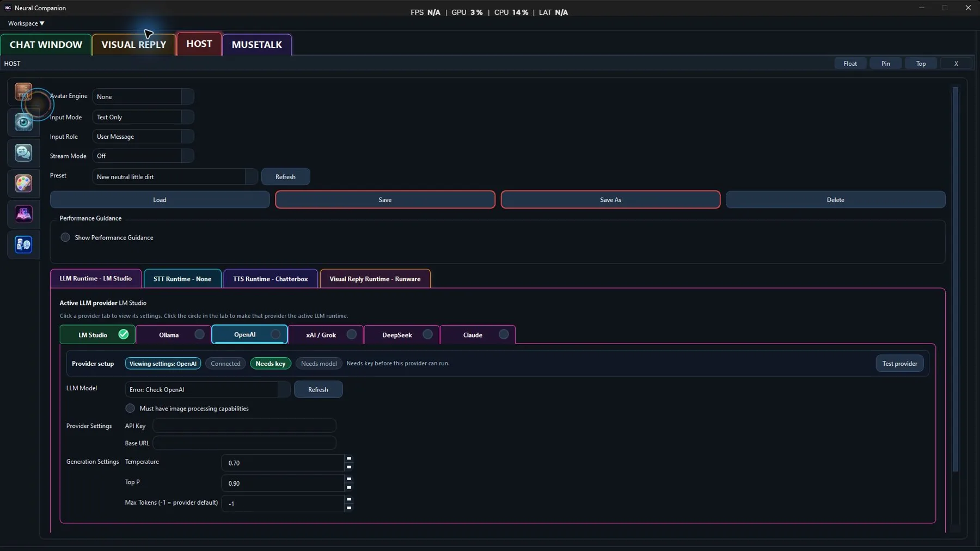Viewport: 980px width, 551px height.
Task: Switch to the MUSETALK tab
Action: click(x=257, y=45)
